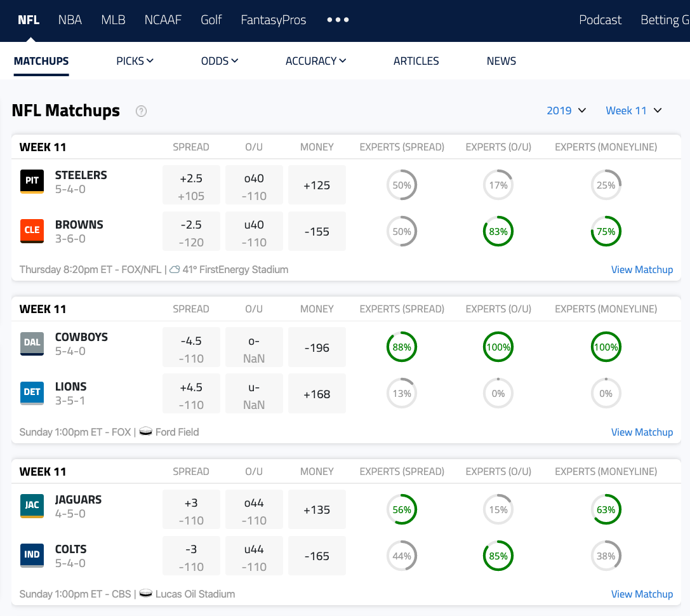Go to NCAAF section
Viewport: 690px width, 616px height.
[163, 20]
